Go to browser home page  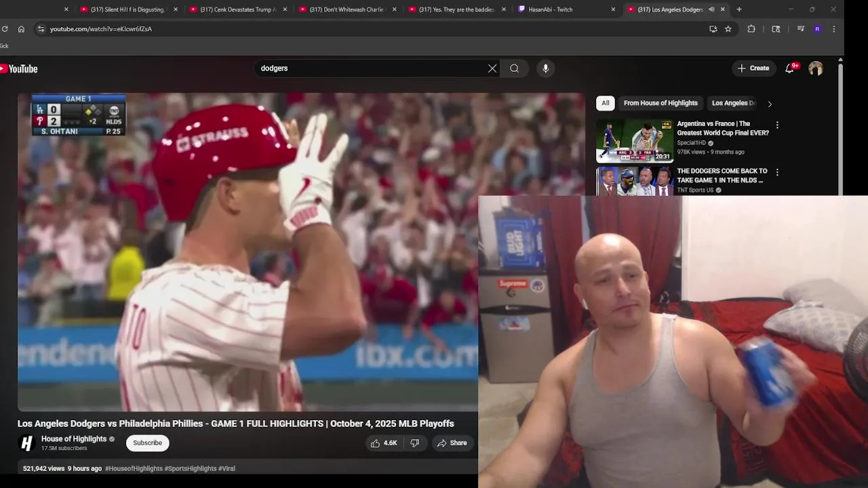[21, 29]
